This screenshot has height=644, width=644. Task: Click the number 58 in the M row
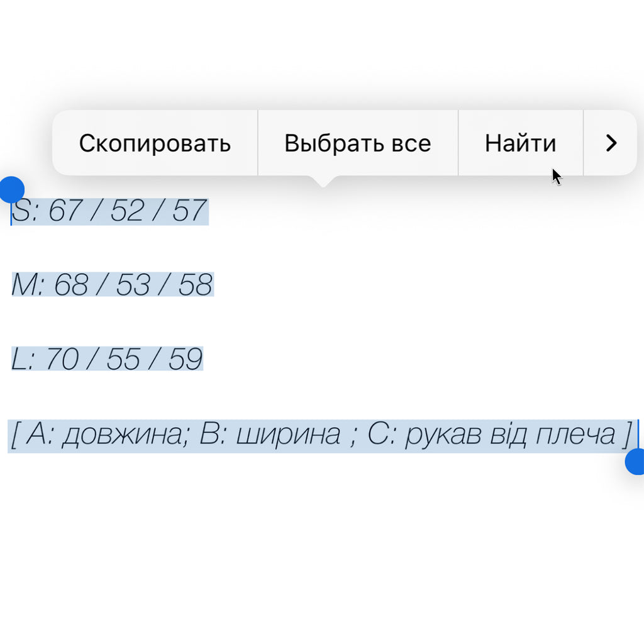pos(195,286)
